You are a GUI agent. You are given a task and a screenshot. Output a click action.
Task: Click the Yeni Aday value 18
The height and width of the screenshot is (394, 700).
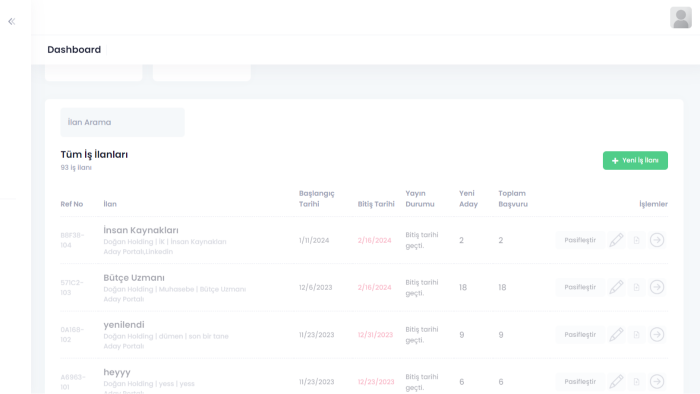point(463,287)
